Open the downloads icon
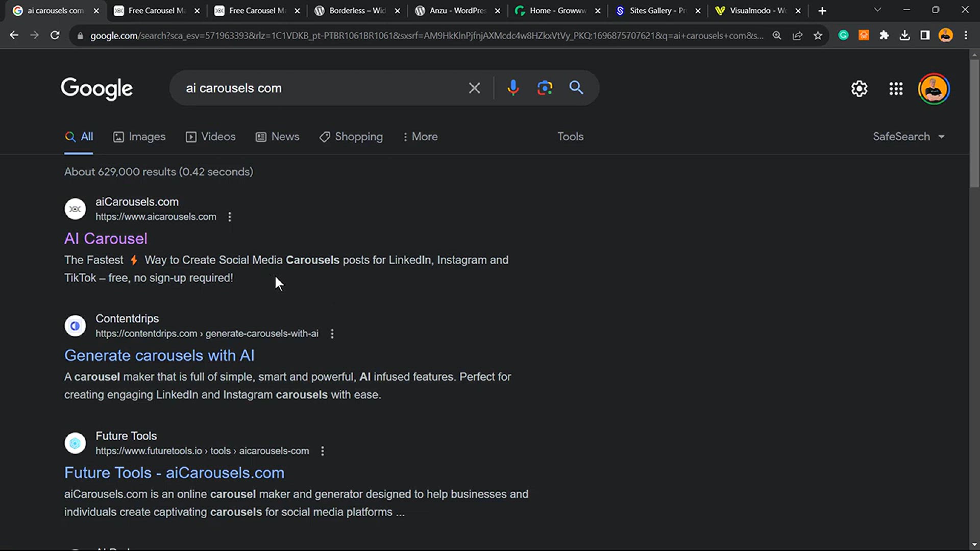 click(904, 35)
